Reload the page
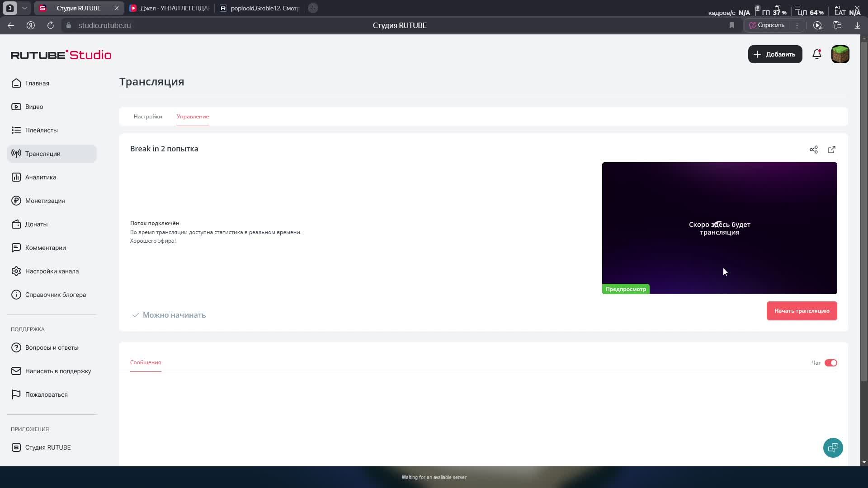Image resolution: width=868 pixels, height=488 pixels. (x=51, y=25)
